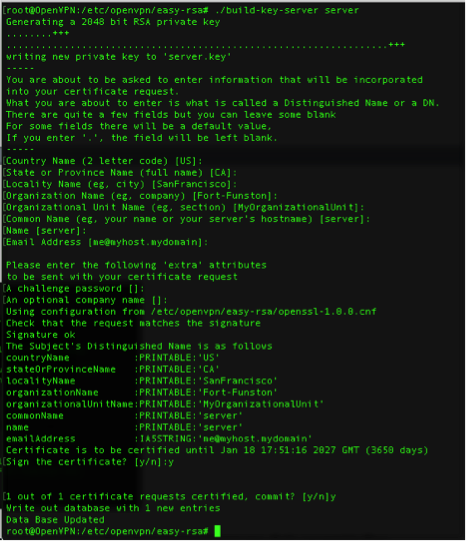The image size is (466, 541).
Task: Click the 'Data Base Updated' line
Action: (x=55, y=520)
